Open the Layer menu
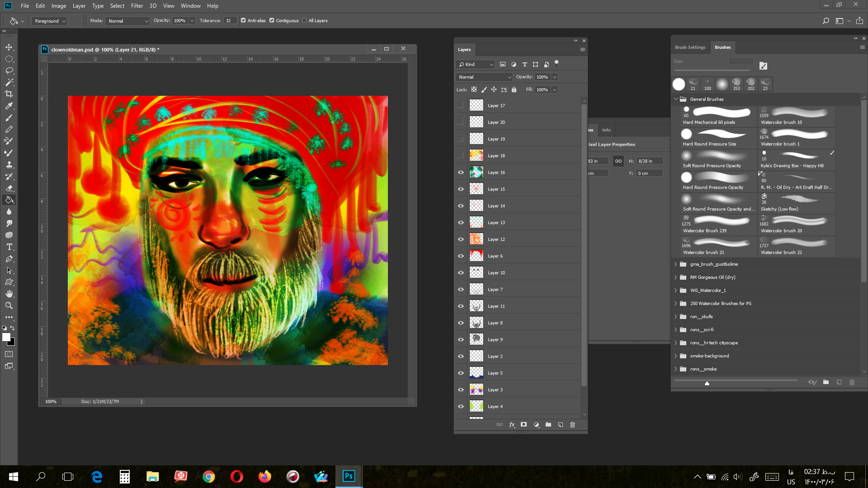This screenshot has height=488, width=868. click(79, 6)
